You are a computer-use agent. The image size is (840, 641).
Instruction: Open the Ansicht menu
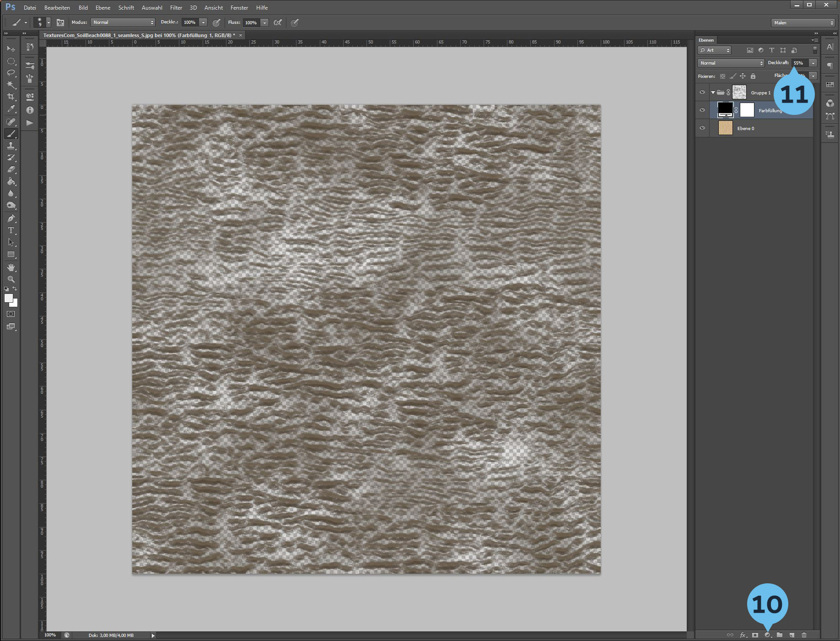pyautogui.click(x=214, y=8)
